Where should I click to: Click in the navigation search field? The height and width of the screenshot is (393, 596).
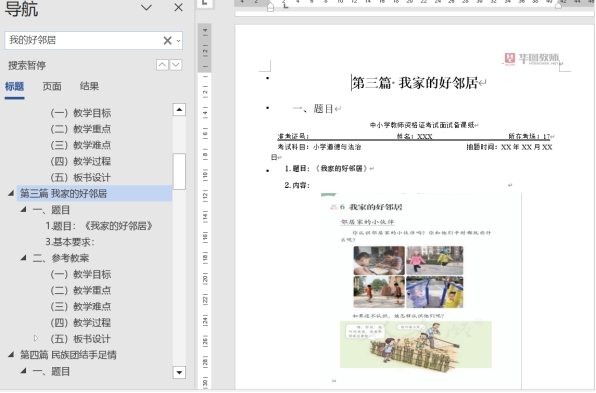pyautogui.click(x=84, y=40)
